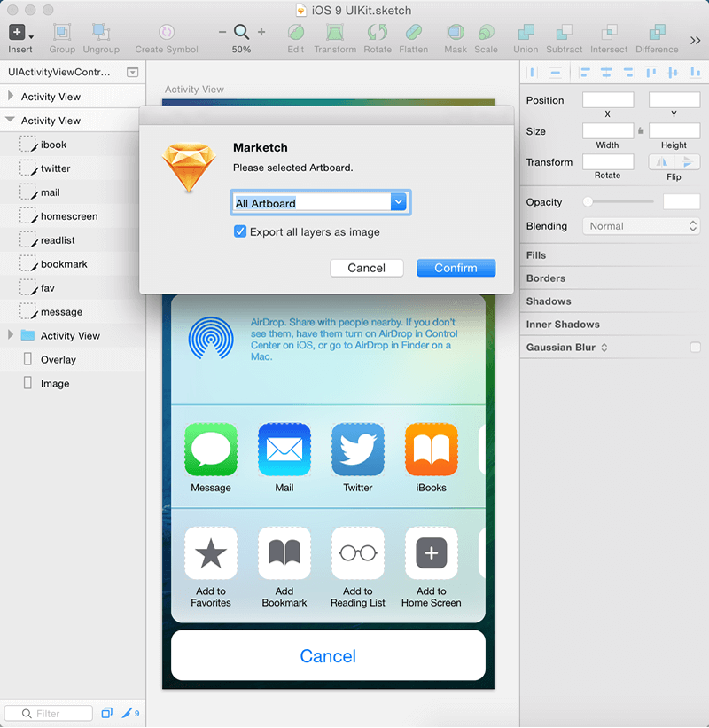This screenshot has width=709, height=728.
Task: Click the Insert tool icon
Action: point(17,33)
